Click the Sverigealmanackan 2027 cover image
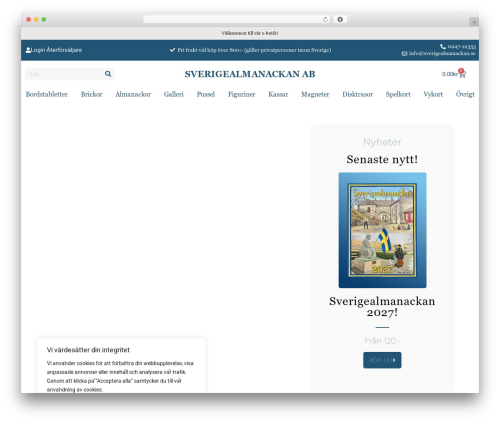 tap(382, 230)
